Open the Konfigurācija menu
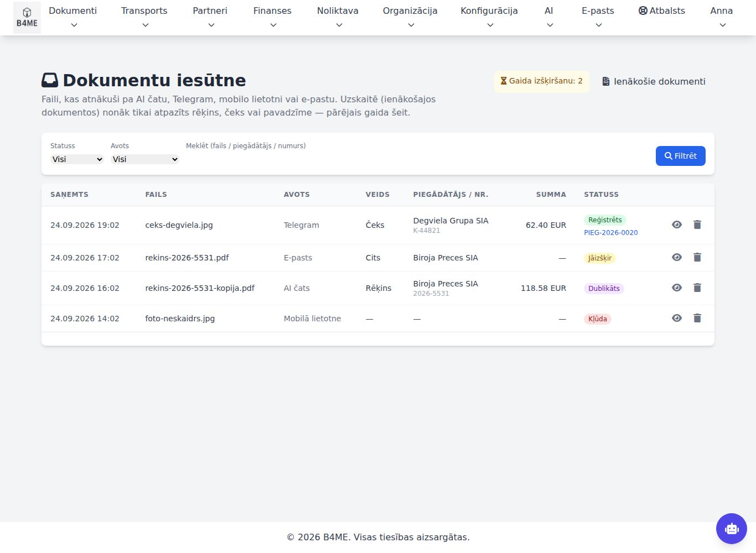Image resolution: width=756 pixels, height=553 pixels. coord(489,17)
